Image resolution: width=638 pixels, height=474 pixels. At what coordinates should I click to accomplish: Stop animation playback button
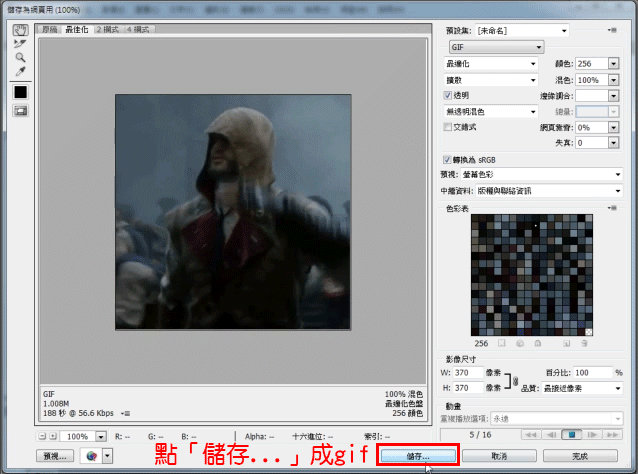point(571,435)
